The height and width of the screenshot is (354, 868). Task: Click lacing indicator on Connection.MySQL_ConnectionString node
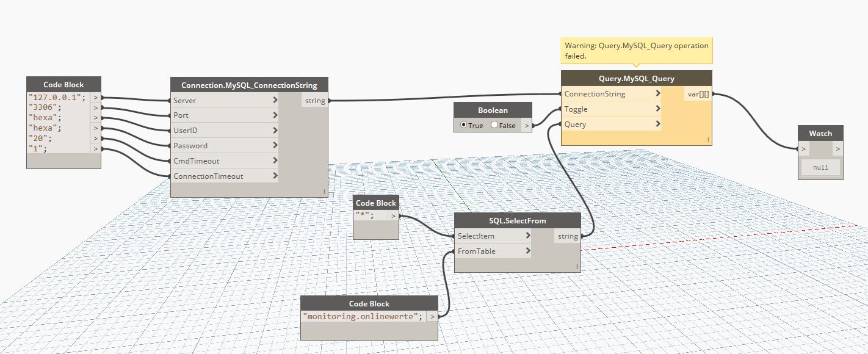point(324,192)
